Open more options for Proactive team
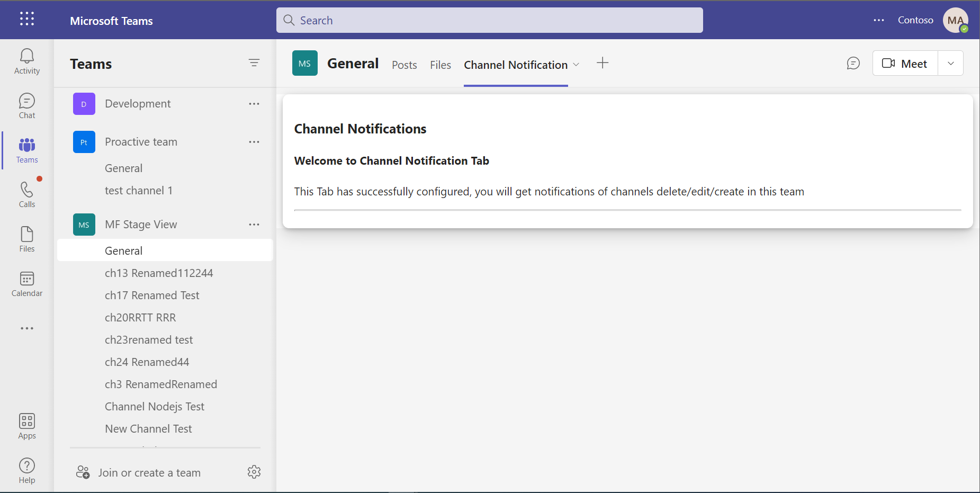980x493 pixels. point(254,142)
